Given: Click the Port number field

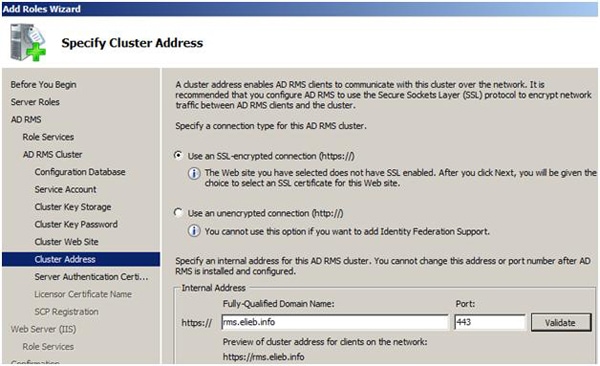Looking at the screenshot, I should point(489,322).
